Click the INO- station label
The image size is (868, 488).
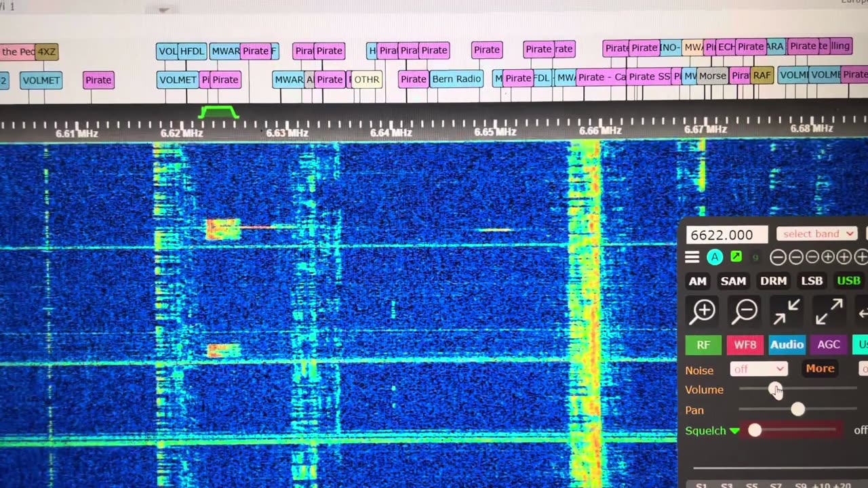pos(670,47)
